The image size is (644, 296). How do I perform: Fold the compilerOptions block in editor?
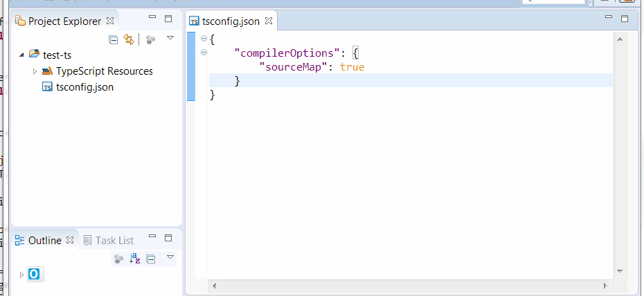click(204, 52)
